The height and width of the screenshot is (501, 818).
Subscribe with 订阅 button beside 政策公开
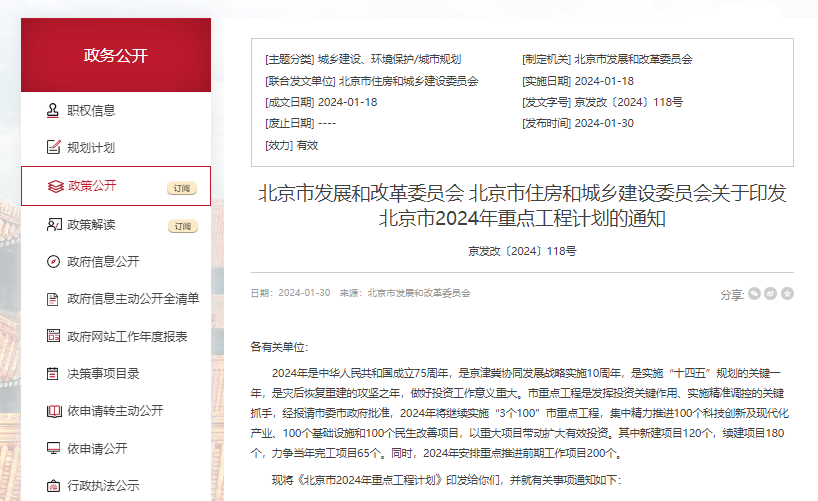pyautogui.click(x=182, y=188)
